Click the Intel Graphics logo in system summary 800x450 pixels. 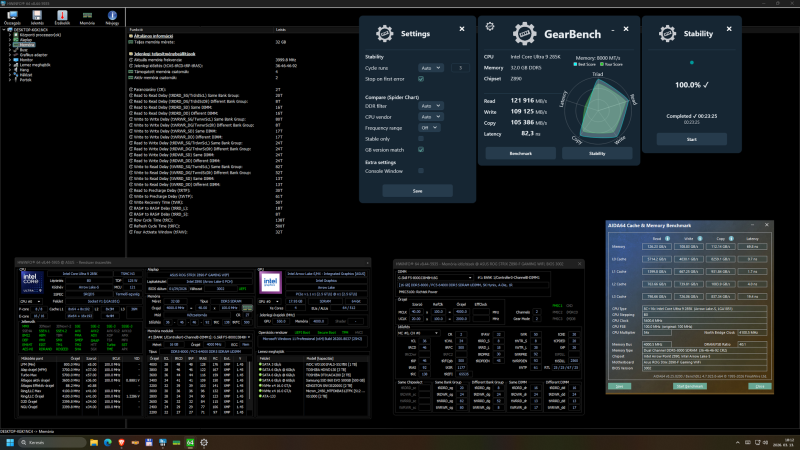point(270,282)
